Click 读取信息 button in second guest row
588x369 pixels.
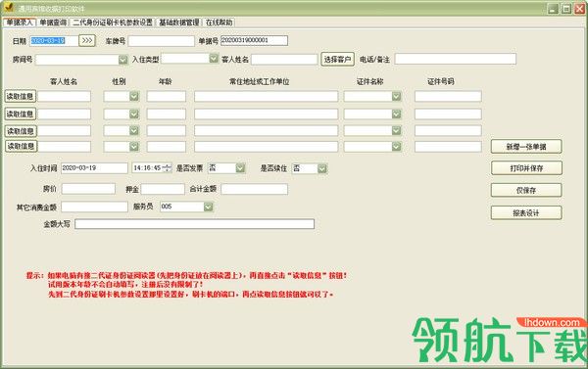(x=21, y=114)
